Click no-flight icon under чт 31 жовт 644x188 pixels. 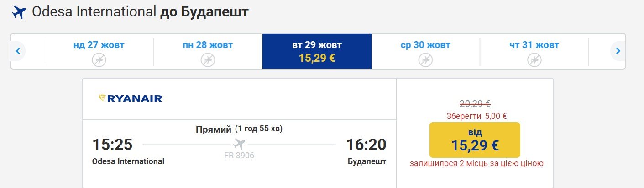coord(534,60)
